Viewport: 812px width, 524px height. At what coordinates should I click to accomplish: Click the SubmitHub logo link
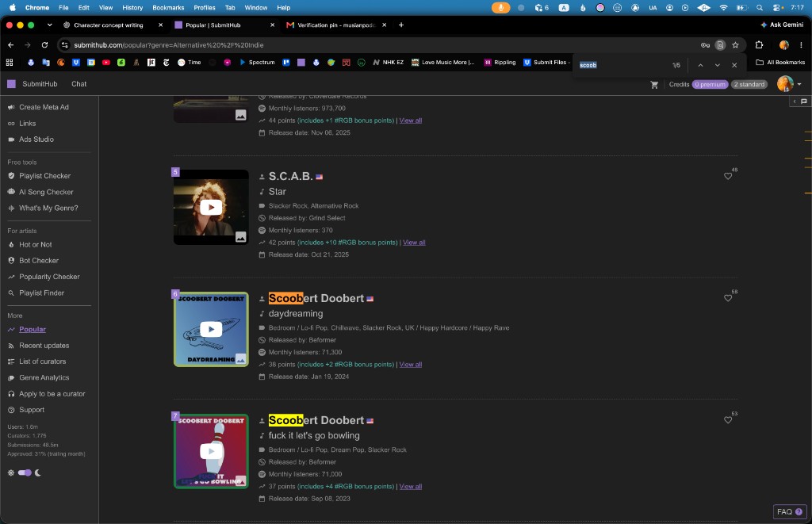[32, 84]
